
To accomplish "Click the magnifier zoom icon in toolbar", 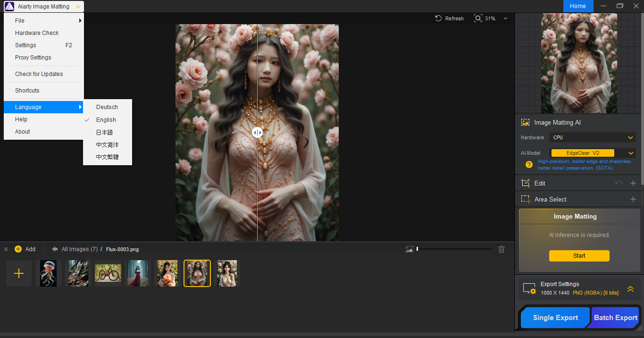I will pos(478,18).
